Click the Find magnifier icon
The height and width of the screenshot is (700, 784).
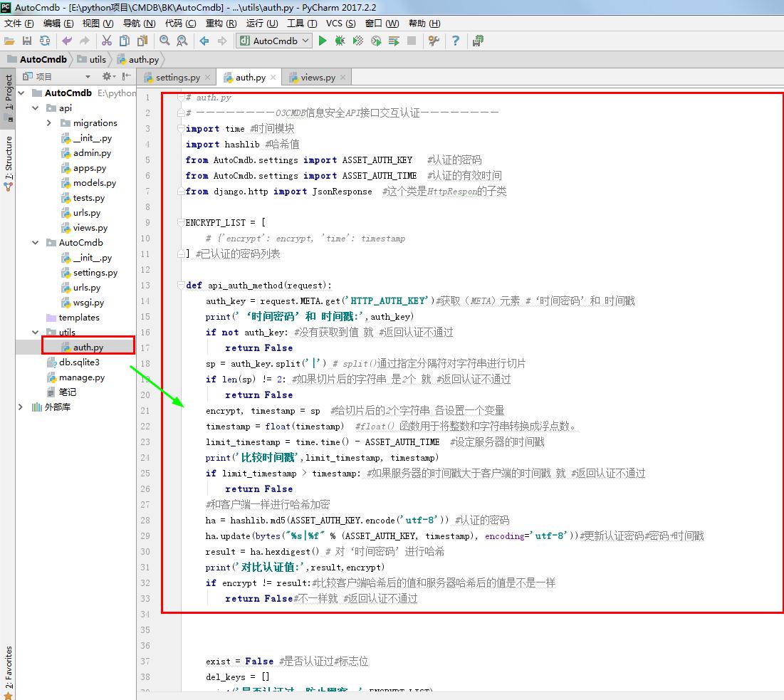164,41
